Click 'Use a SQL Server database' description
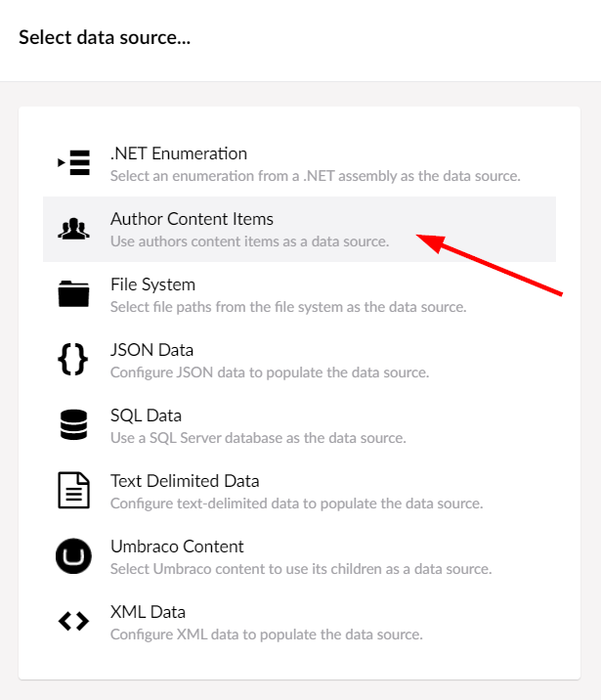The image size is (601, 700). (258, 438)
